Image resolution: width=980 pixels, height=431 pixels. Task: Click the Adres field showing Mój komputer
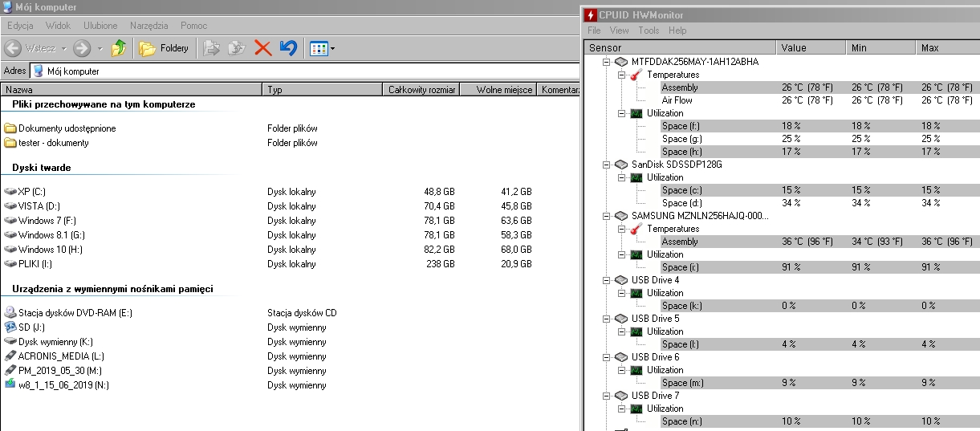click(x=304, y=71)
